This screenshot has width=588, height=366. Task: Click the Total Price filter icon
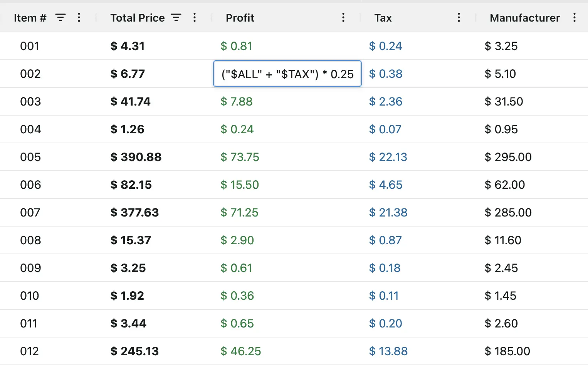click(176, 18)
